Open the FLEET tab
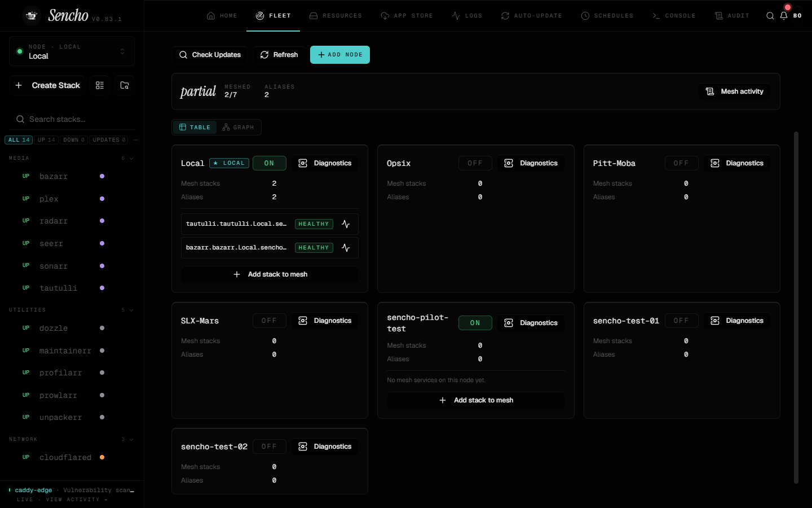The image size is (812, 508). (x=273, y=16)
